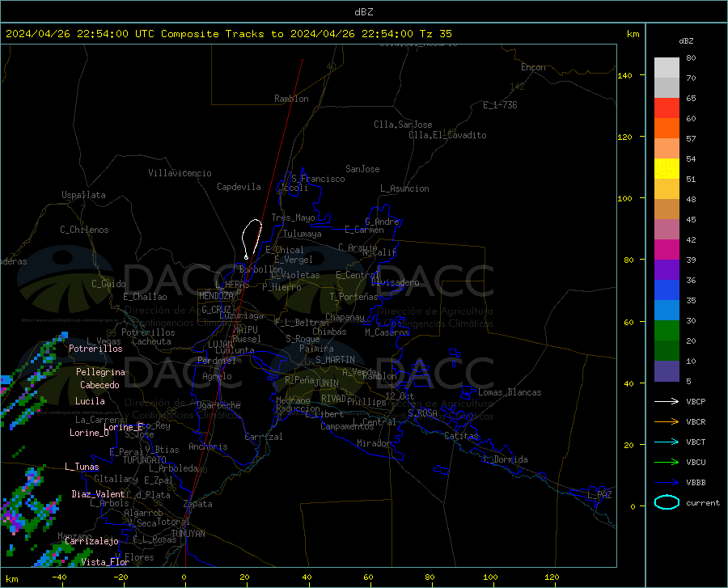
Task: Click the Lomas_Blancas label
Action: pos(510,392)
